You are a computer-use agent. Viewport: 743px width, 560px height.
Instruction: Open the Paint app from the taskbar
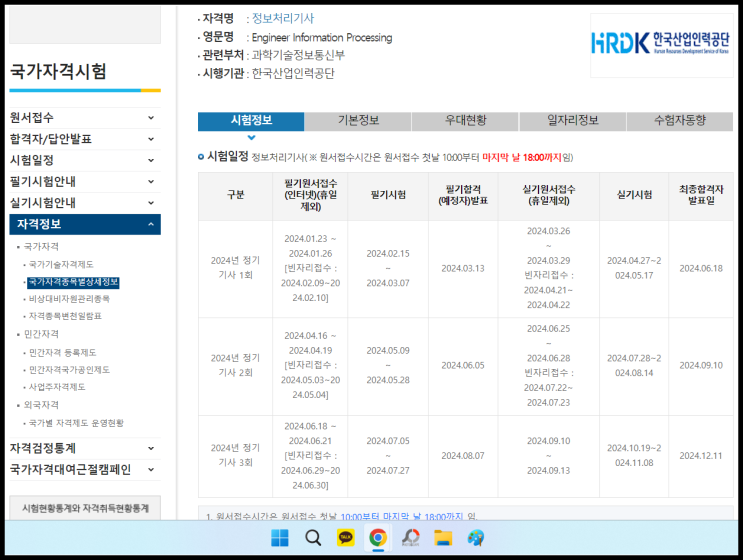[x=476, y=538]
